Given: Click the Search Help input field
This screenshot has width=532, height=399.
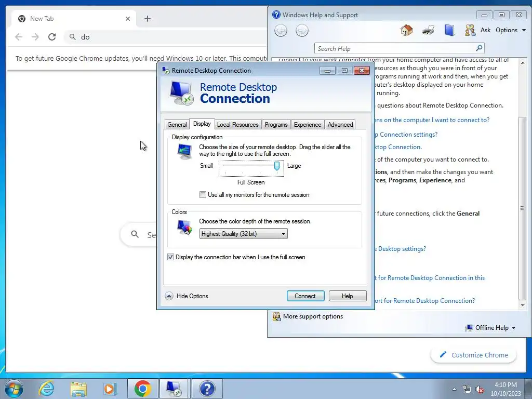Looking at the screenshot, I should pyautogui.click(x=395, y=48).
